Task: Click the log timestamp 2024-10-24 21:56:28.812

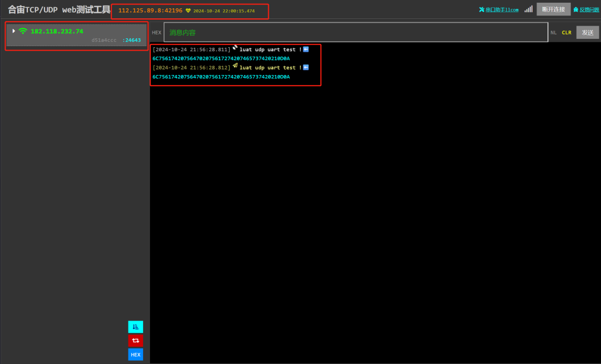Action: [x=191, y=67]
